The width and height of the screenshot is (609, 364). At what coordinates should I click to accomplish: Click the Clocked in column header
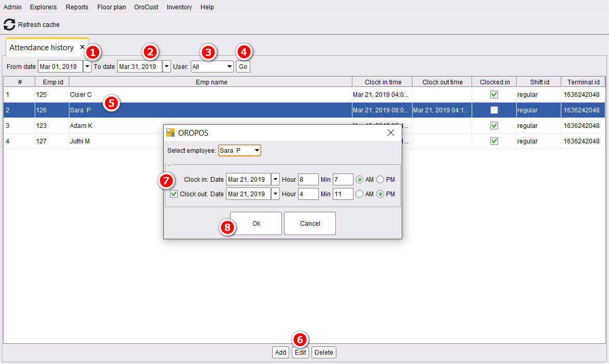pos(494,82)
